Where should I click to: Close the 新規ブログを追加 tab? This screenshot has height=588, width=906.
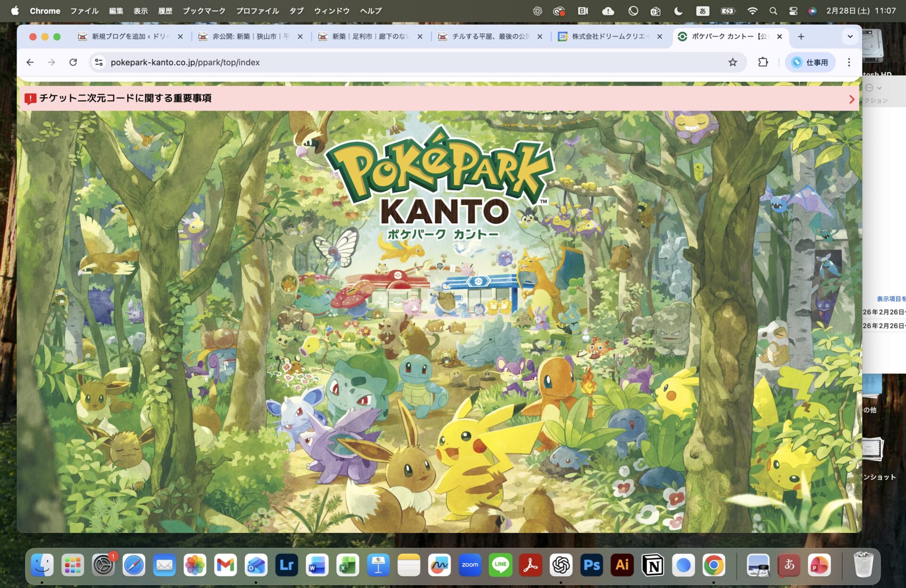click(180, 36)
